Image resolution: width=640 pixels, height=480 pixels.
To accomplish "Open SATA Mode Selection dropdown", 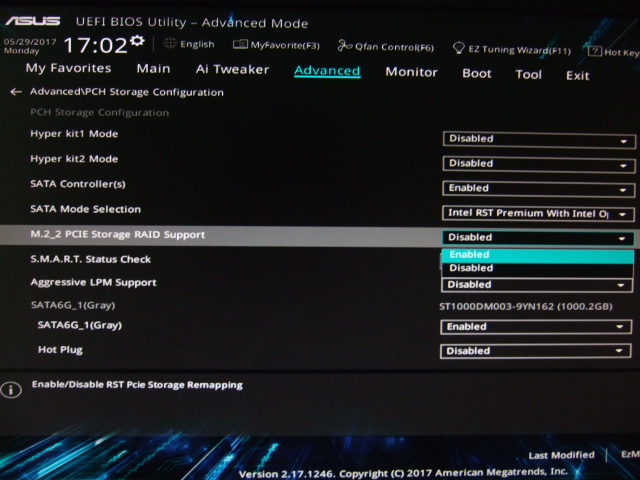I will [538, 213].
